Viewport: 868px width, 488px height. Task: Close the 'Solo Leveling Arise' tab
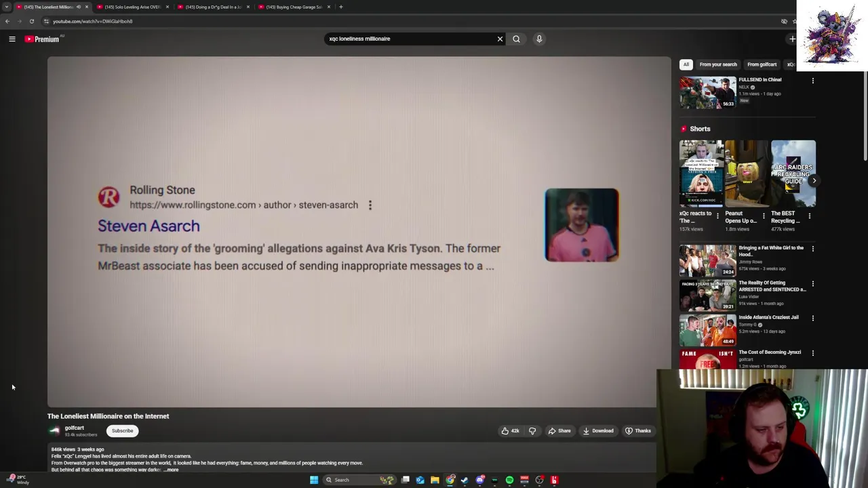point(167,7)
